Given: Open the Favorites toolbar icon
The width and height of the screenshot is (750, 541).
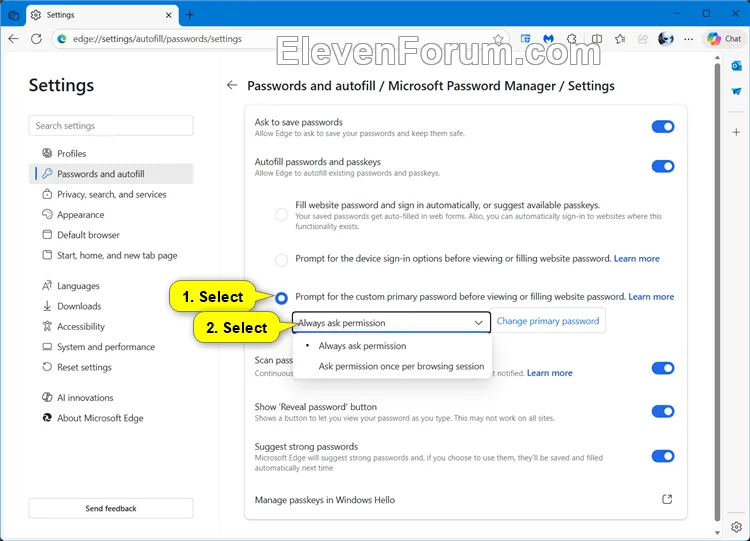Looking at the screenshot, I should [x=620, y=39].
